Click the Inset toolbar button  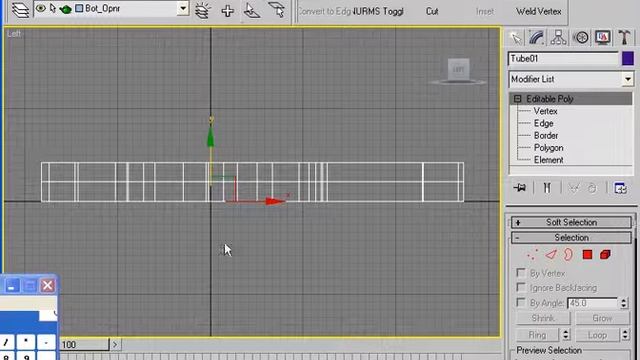tap(484, 11)
